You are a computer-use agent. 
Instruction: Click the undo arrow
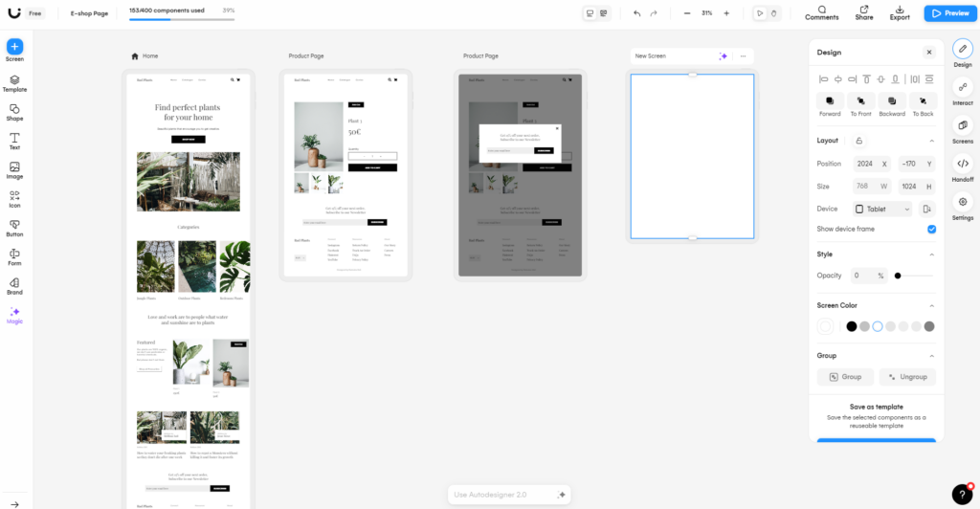point(637,13)
